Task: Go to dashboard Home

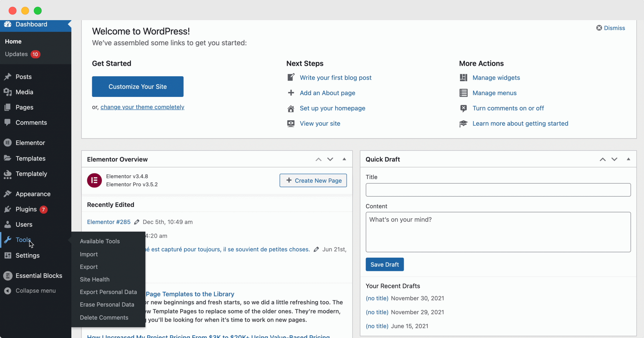Action: pyautogui.click(x=13, y=41)
